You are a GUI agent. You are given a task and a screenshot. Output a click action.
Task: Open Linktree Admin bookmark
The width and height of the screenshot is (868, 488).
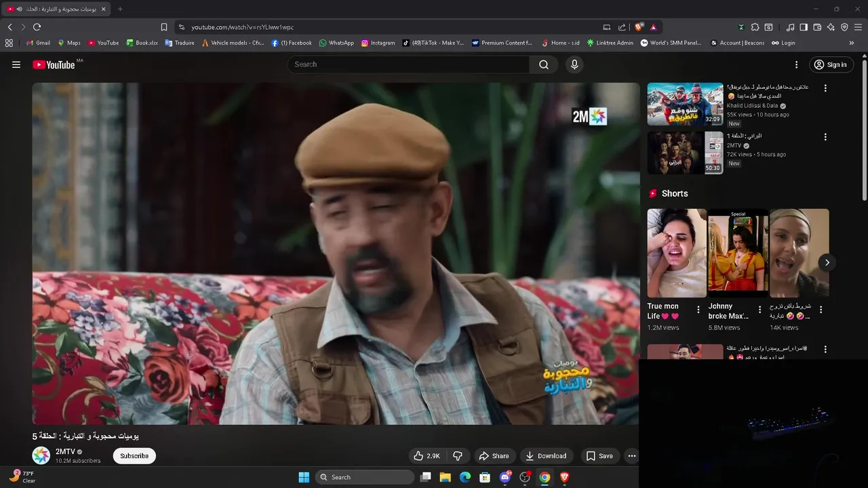pyautogui.click(x=610, y=43)
